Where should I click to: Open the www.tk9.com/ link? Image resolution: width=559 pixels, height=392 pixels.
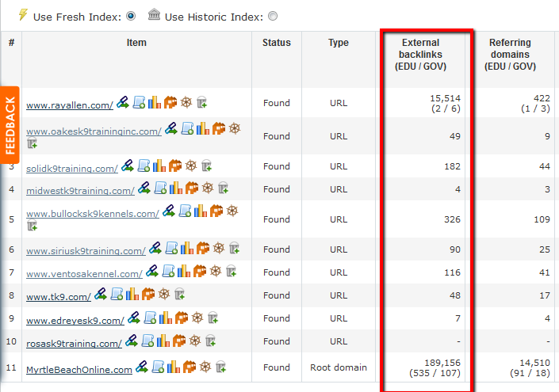coord(59,297)
